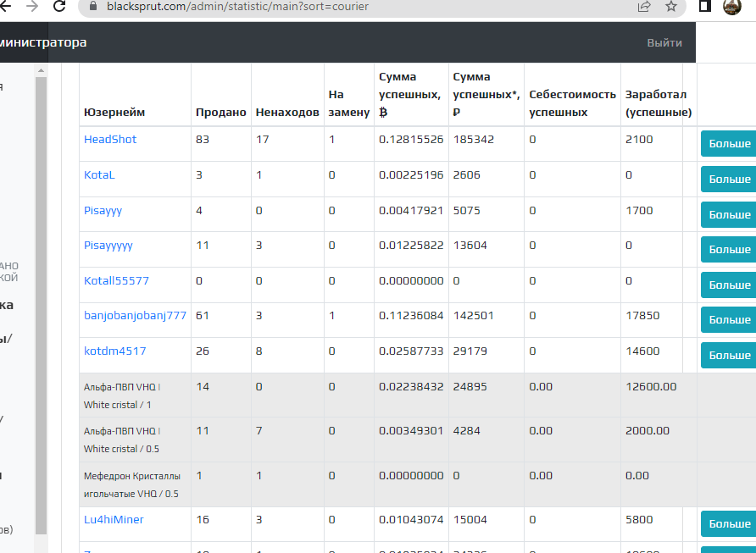Click the value 5800 in Lu4hiMiner row
The image size is (756, 553).
pos(639,520)
